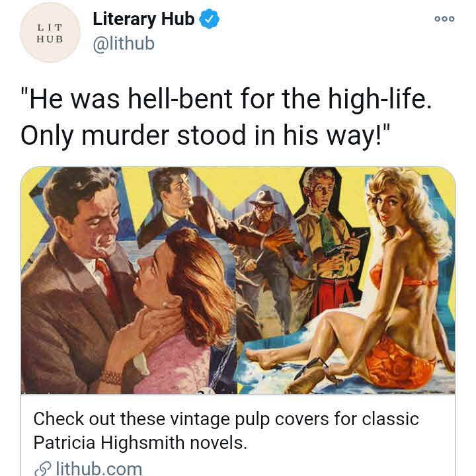The height and width of the screenshot is (476, 476).
Task: Click the tweet text about high-life
Action: point(226,116)
